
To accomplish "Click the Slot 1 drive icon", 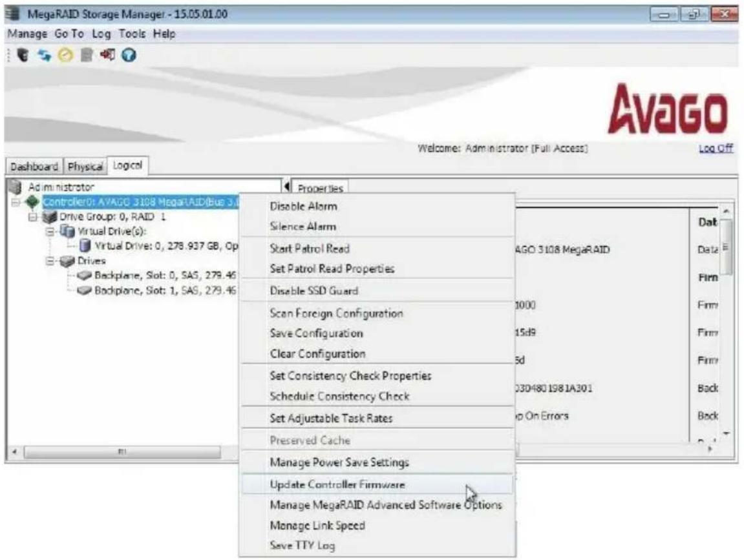I will click(84, 290).
